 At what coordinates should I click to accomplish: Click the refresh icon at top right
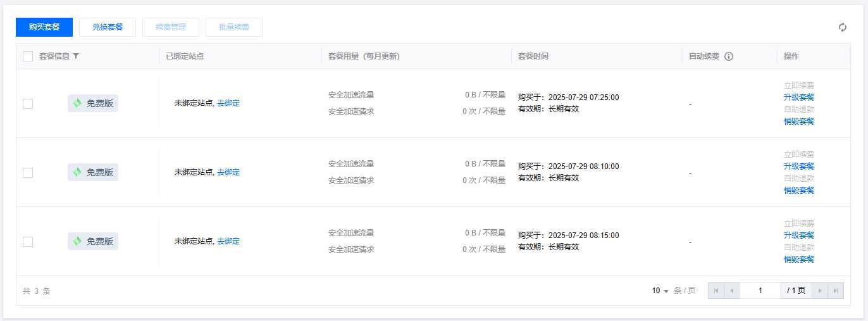(842, 27)
